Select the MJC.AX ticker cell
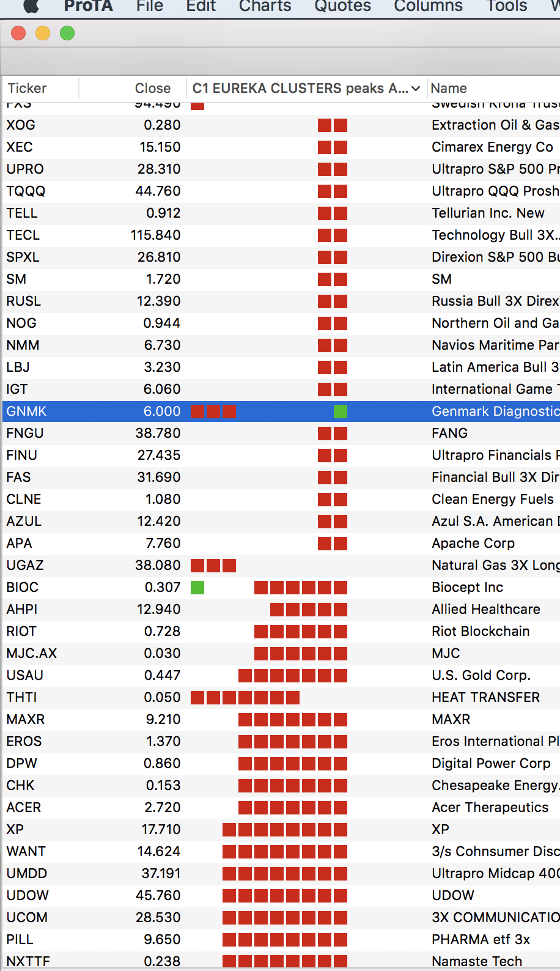Viewport: 560px width, 971px height. pyautogui.click(x=31, y=653)
